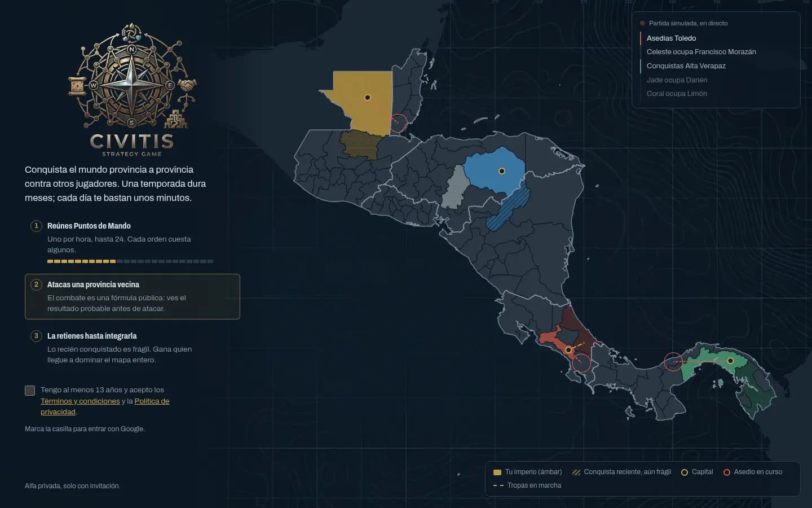Click the "Partida simulada, en directo" header
The height and width of the screenshot is (508, 812).
pos(688,23)
